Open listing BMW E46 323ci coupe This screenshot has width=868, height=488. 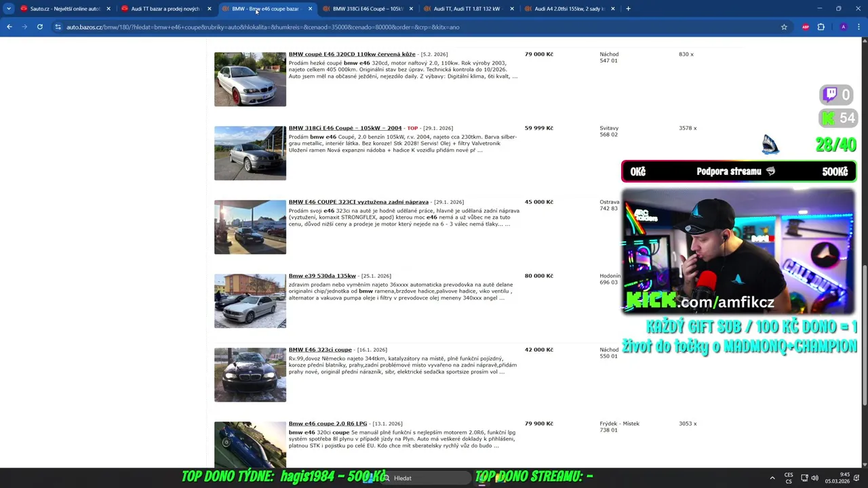[320, 350]
